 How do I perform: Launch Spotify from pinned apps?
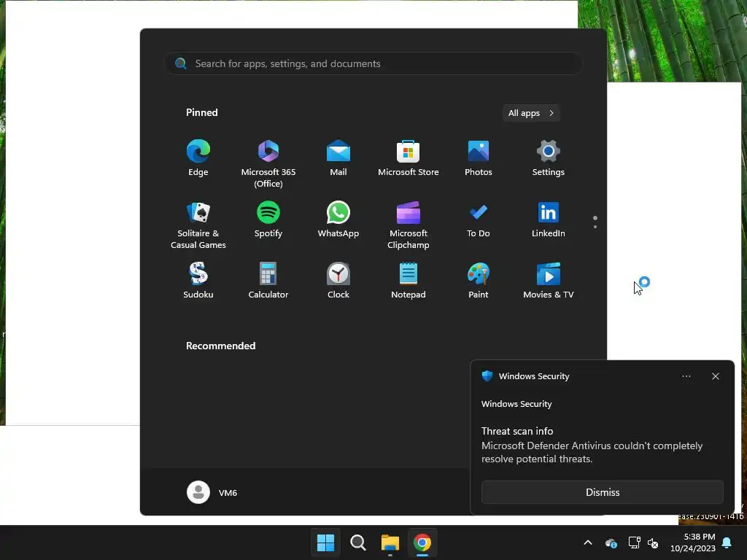(268, 219)
